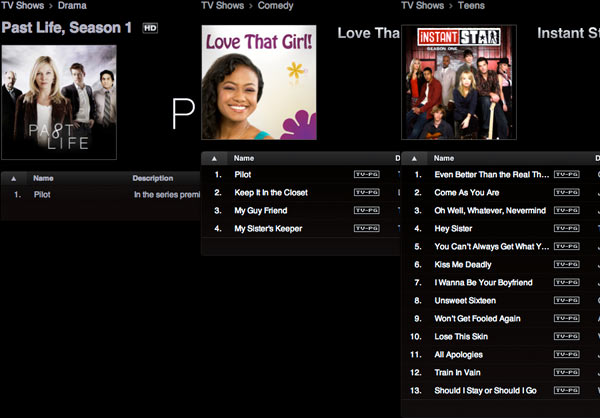This screenshot has height=418, width=600.
Task: Toggle sort arrow in Instant Star list header
Action: pos(415,158)
